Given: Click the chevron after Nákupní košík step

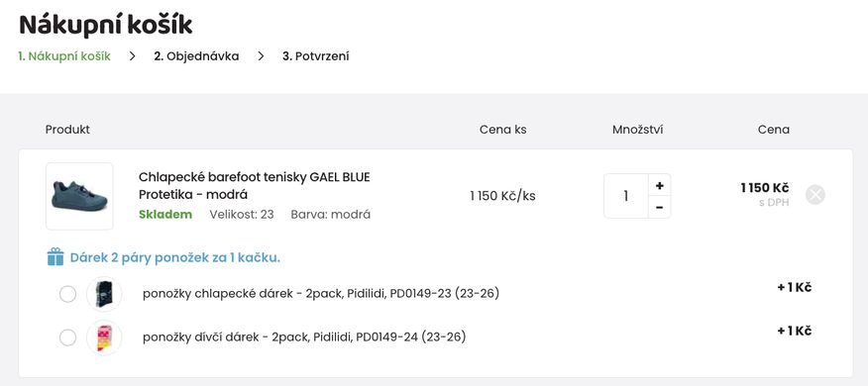Looking at the screenshot, I should pos(133,56).
